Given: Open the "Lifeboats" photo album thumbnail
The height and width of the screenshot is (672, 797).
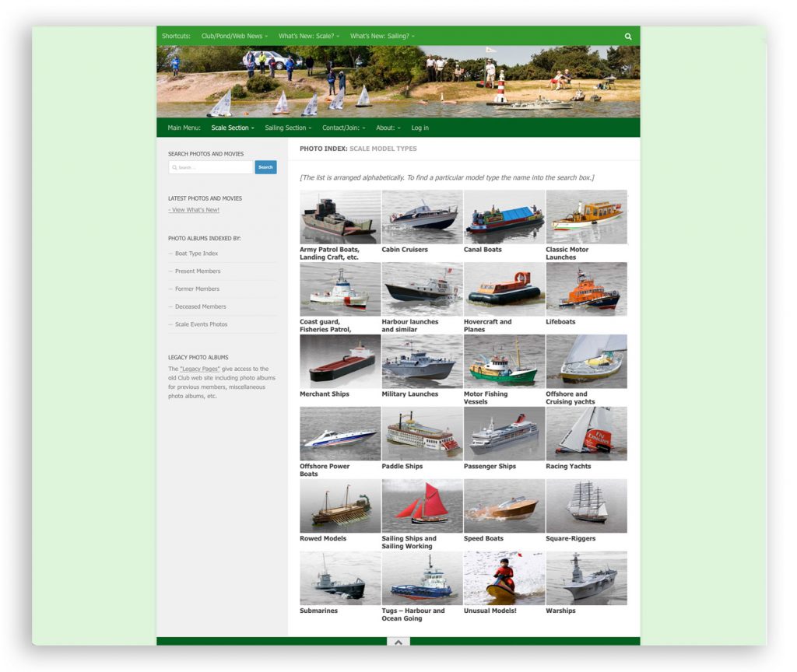Looking at the screenshot, I should (x=586, y=289).
